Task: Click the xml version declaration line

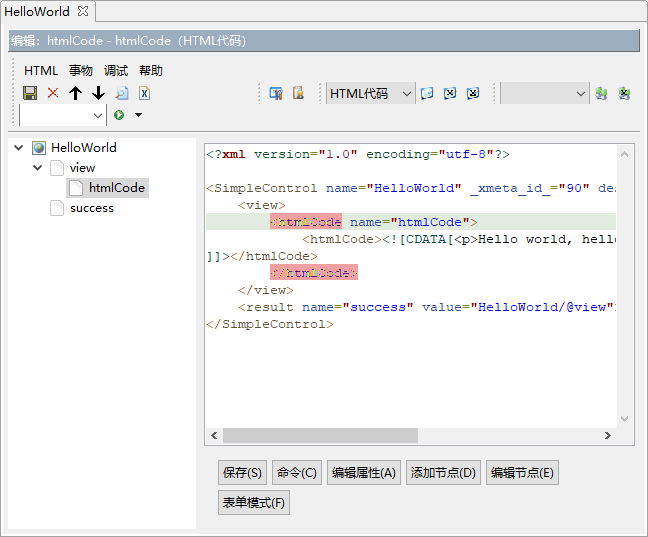Action: coord(358,154)
